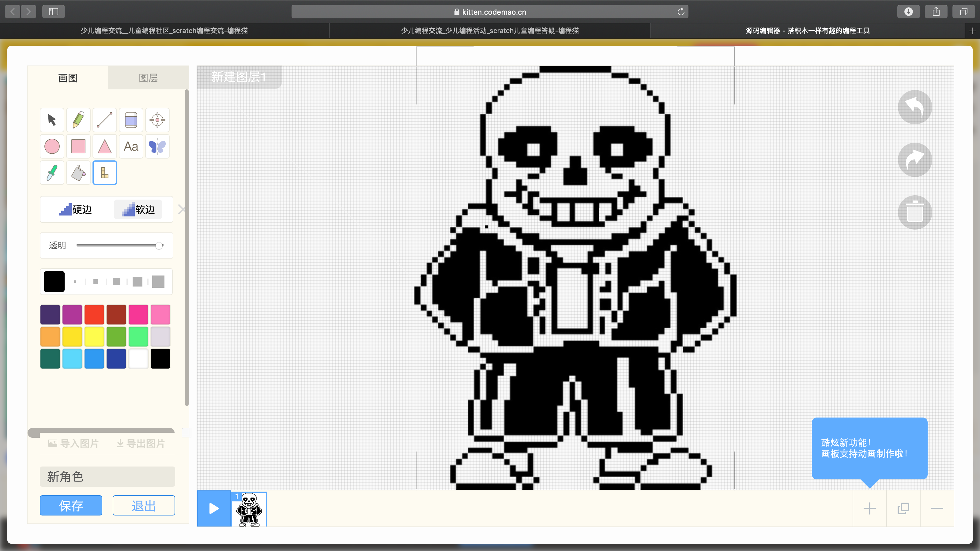Switch to the 画图 drawing tab
Image resolution: width=980 pixels, height=551 pixels.
[68, 78]
